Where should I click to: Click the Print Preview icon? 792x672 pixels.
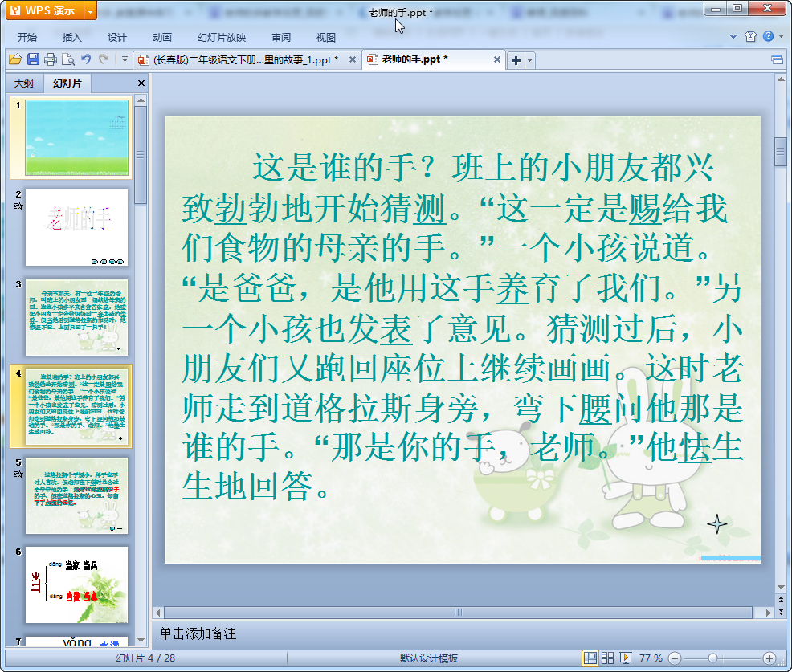[68, 59]
